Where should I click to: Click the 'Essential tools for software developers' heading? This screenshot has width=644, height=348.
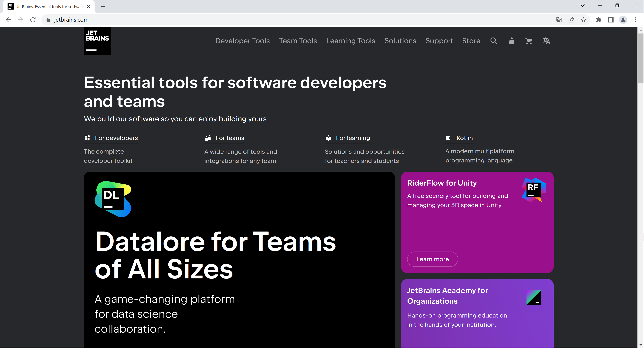tap(235, 92)
